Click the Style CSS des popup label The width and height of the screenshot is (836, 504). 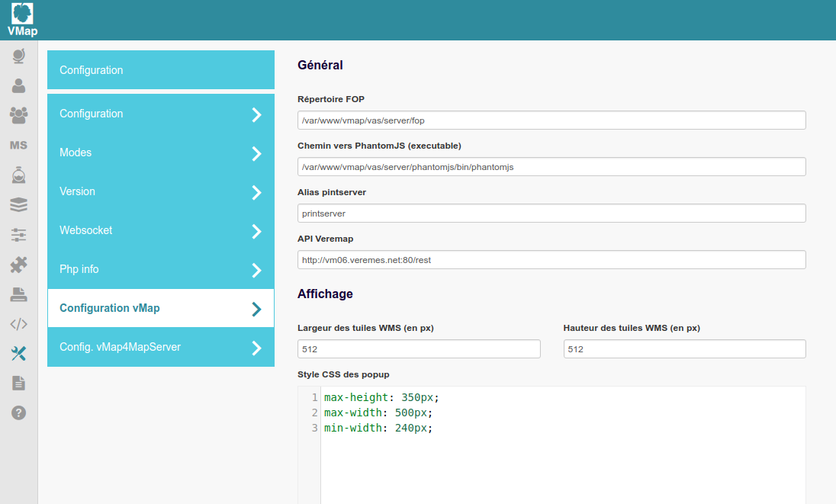[x=343, y=374]
